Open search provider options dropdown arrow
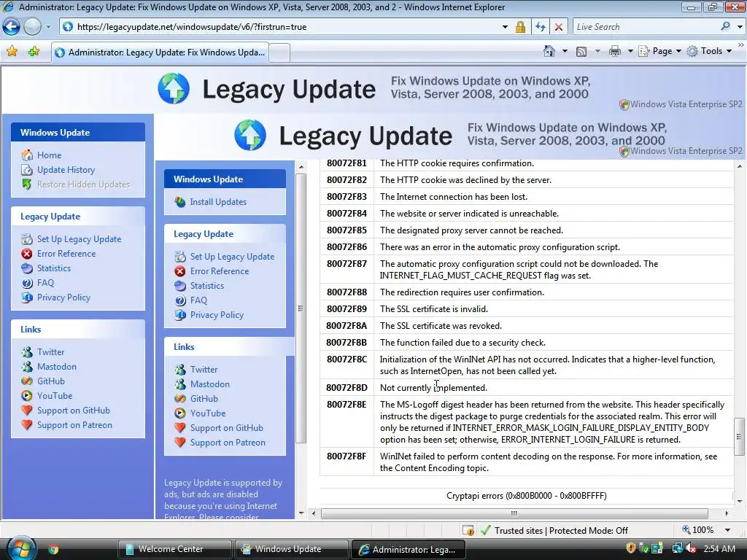The height and width of the screenshot is (560, 747). pyautogui.click(x=740, y=27)
